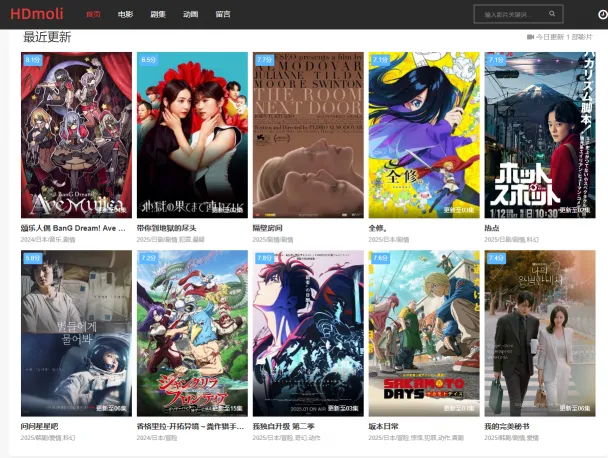Viewport: 608px width, 458px height.
Task: Click the 6.5分 rating badge
Action: (x=149, y=60)
